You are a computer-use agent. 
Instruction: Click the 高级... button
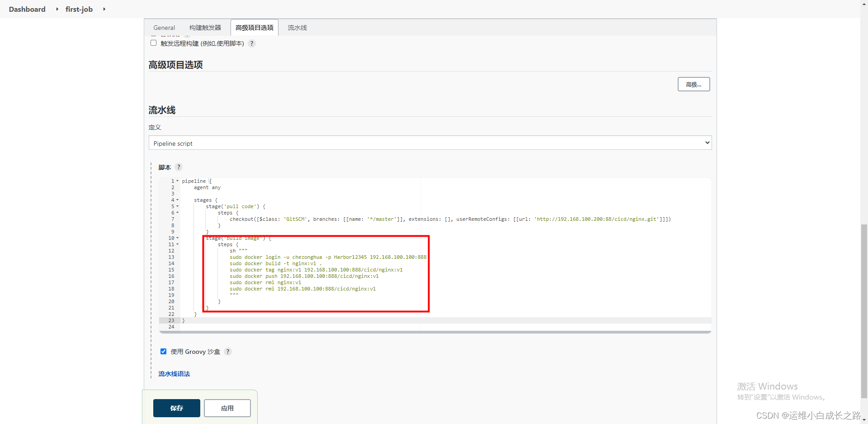[693, 84]
